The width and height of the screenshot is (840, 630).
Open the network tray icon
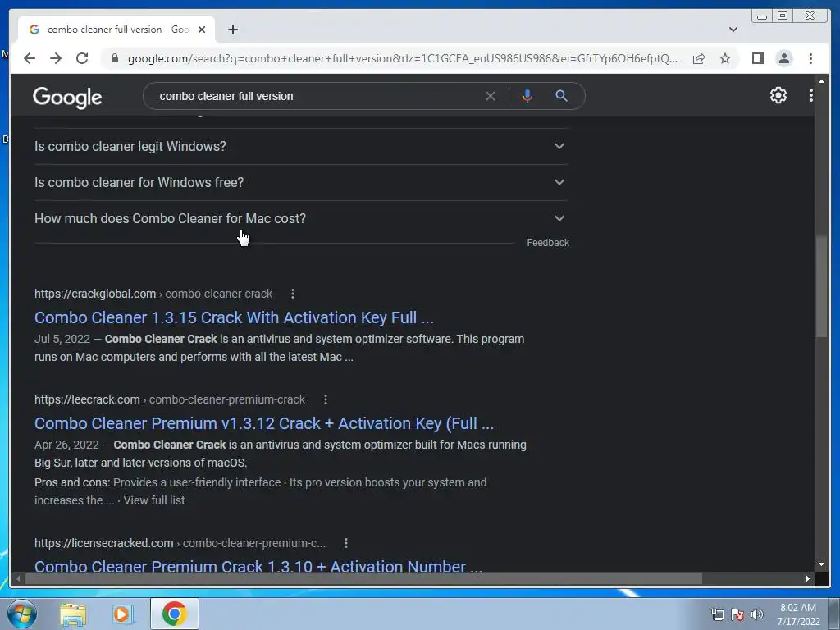click(717, 614)
